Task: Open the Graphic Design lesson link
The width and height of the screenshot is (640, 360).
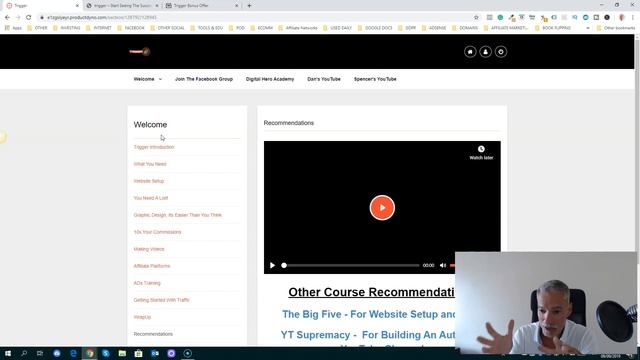Action: [178, 215]
